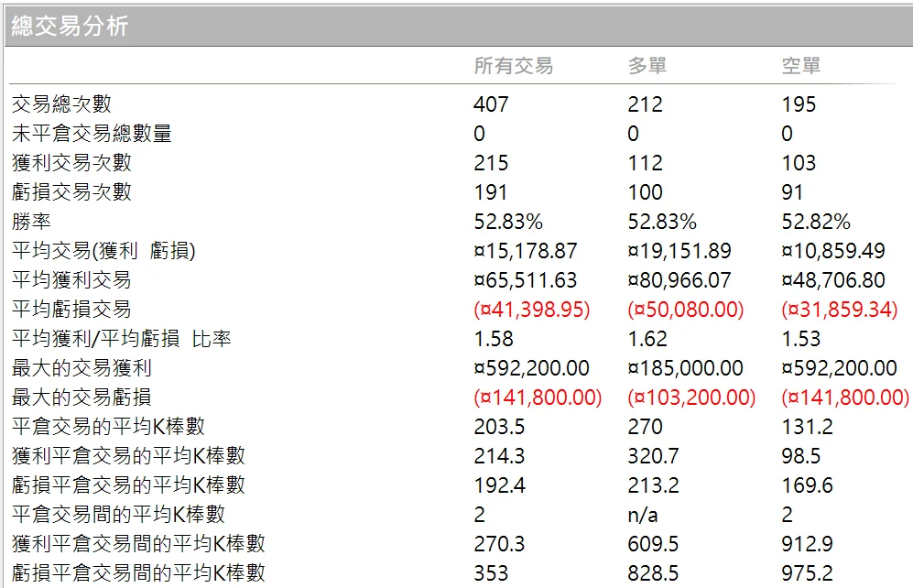Screen dimensions: 913x588
Task: Click the n/a value in 多單 column
Action: point(643,516)
